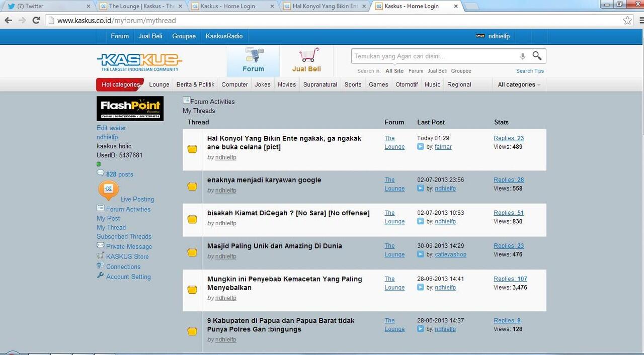Select the Otomotif category
The image size is (644, 355).
point(407,84)
